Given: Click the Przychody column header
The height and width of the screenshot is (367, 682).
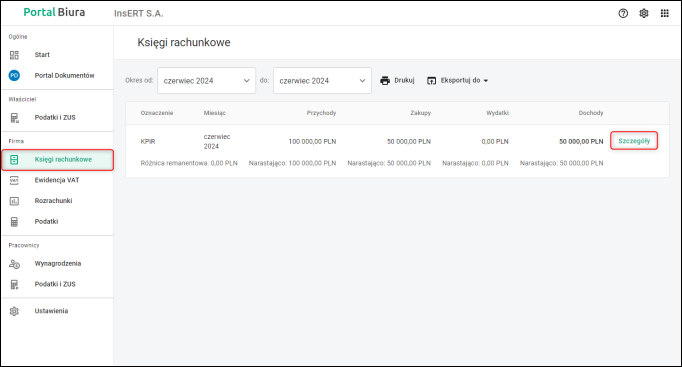Looking at the screenshot, I should 321,113.
